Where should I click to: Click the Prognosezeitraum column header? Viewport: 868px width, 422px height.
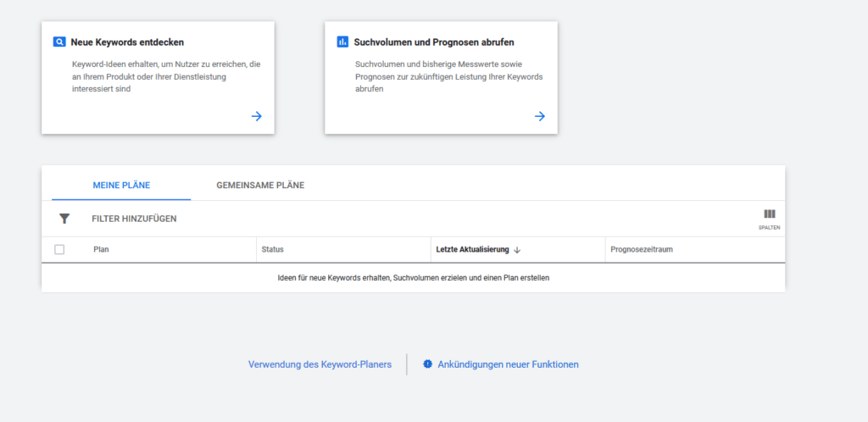pos(641,250)
